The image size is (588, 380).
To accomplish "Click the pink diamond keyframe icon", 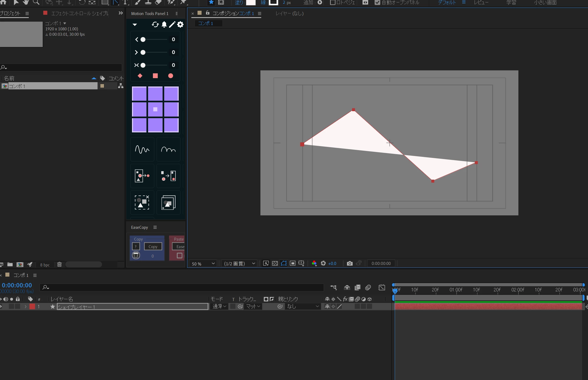I will point(140,76).
